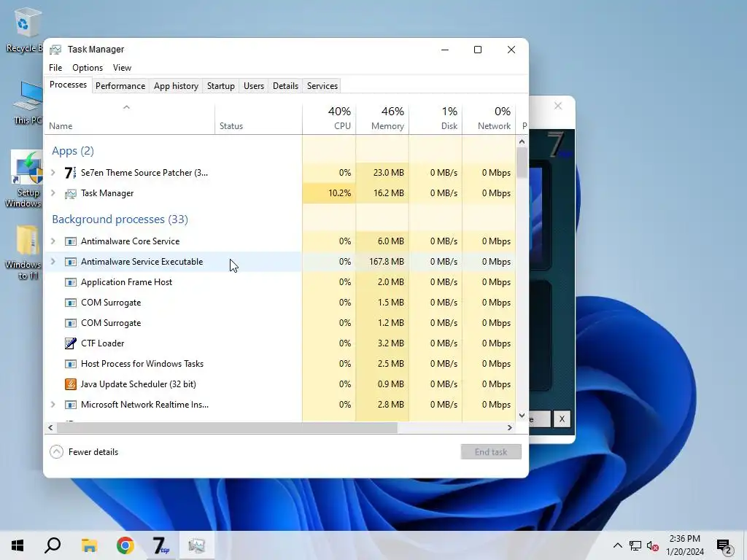The image size is (747, 560).
Task: Select the first COM Surrogate 1.5 MB row
Action: 280,303
